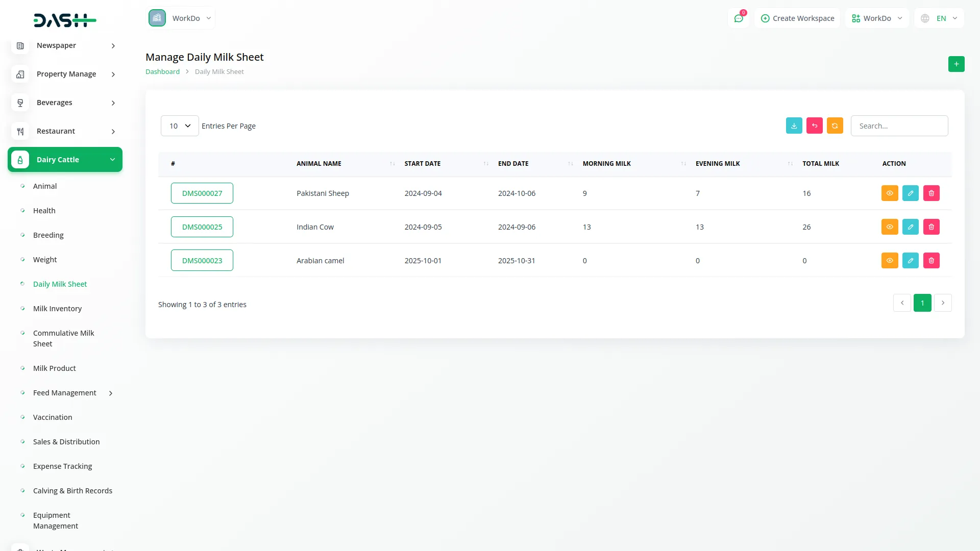This screenshot has height=551, width=980.
Task: Go to Vaccination in the sidebar
Action: [x=53, y=417]
